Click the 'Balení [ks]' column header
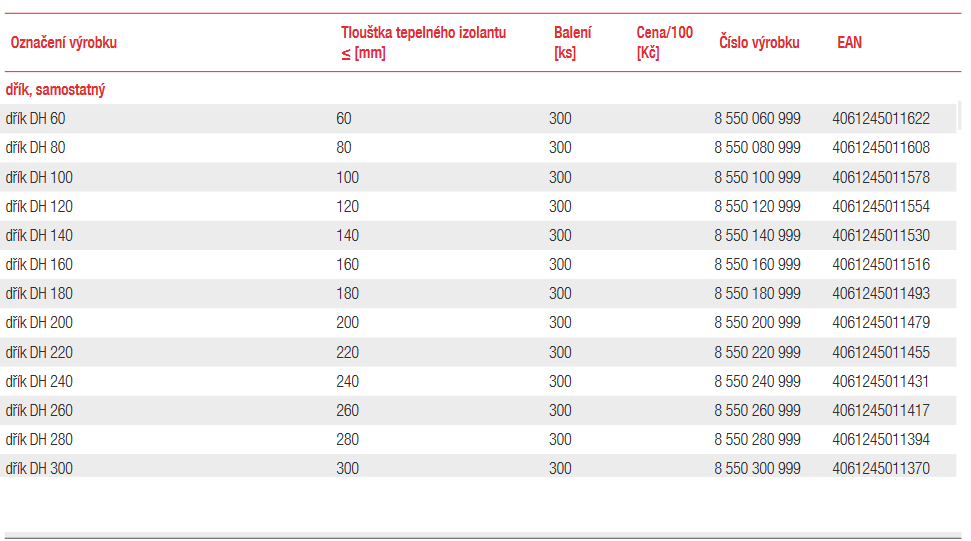The image size is (971, 541). pyautogui.click(x=572, y=43)
